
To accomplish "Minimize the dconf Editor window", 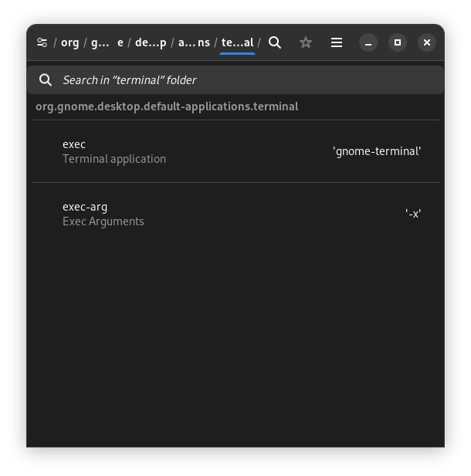I will click(x=368, y=42).
